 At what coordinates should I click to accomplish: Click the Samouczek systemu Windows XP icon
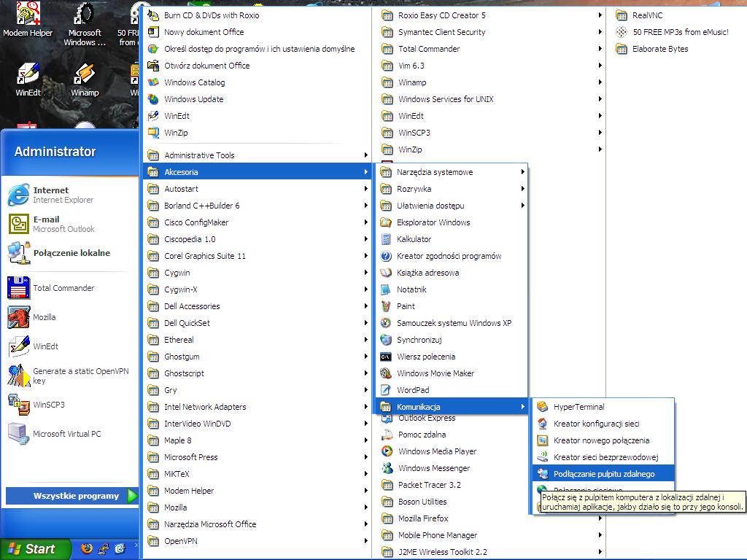click(x=386, y=323)
